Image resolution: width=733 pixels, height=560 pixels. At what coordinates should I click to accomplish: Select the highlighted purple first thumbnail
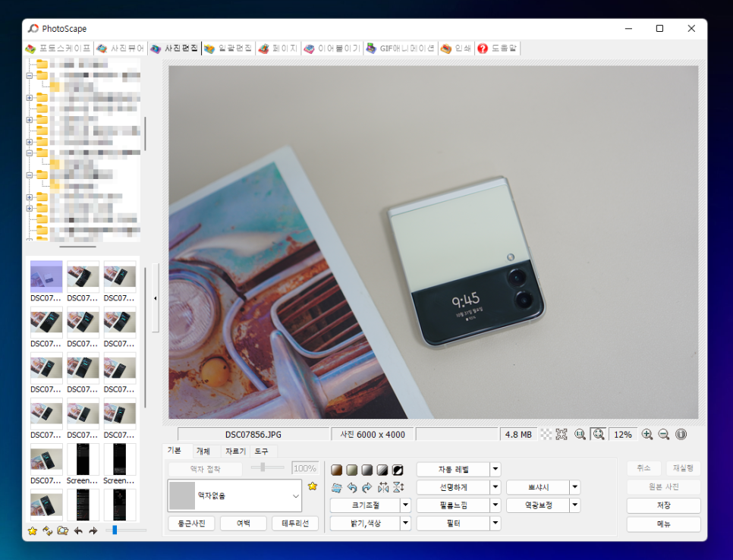point(46,276)
